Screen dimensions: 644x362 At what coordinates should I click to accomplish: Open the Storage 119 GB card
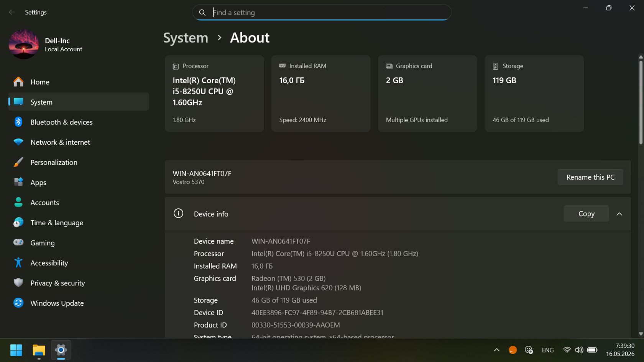click(534, 93)
